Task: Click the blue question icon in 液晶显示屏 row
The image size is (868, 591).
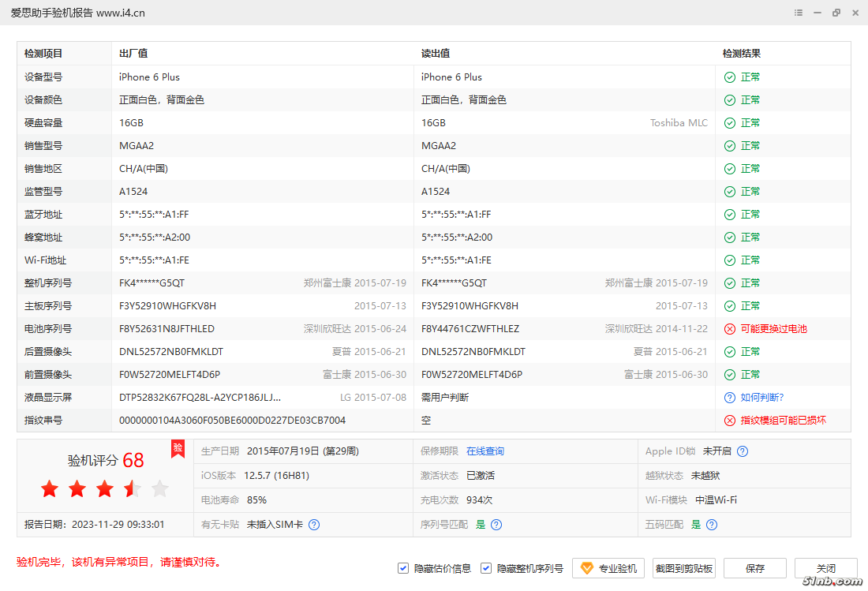Action: 730,398
